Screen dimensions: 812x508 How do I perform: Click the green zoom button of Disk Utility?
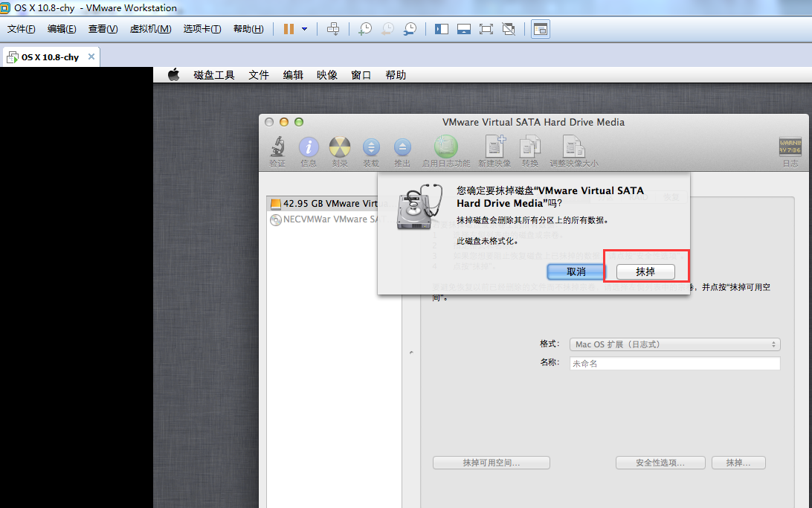(x=299, y=122)
